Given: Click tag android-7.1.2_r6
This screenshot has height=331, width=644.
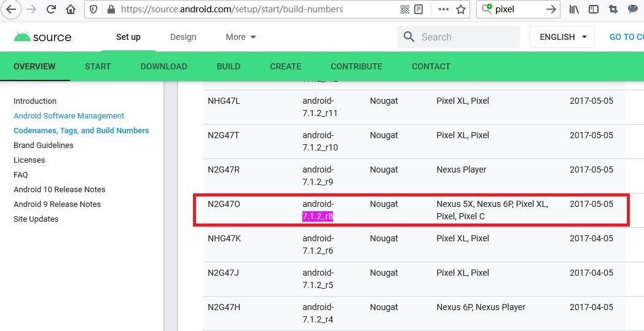Looking at the screenshot, I should click(x=318, y=245).
